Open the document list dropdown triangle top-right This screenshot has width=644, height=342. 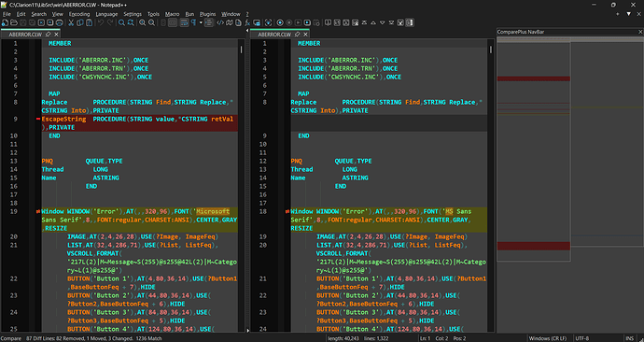tap(628, 14)
